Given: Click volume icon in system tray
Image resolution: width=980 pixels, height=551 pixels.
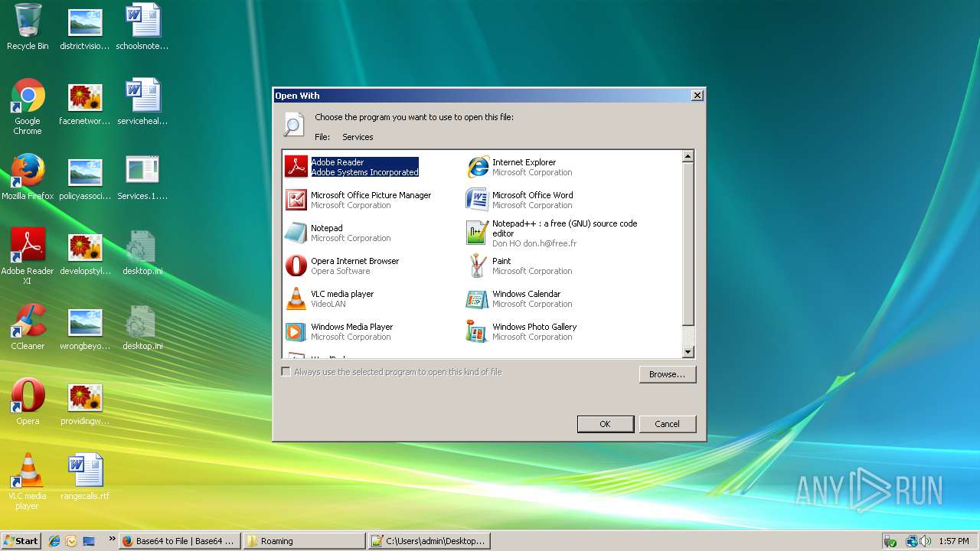Looking at the screenshot, I should (x=926, y=541).
